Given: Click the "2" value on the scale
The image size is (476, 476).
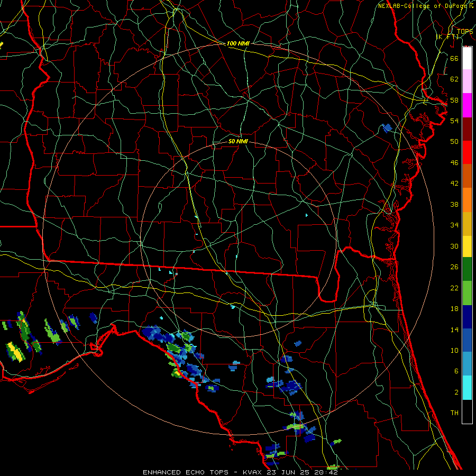Looking at the screenshot, I should tap(456, 392).
